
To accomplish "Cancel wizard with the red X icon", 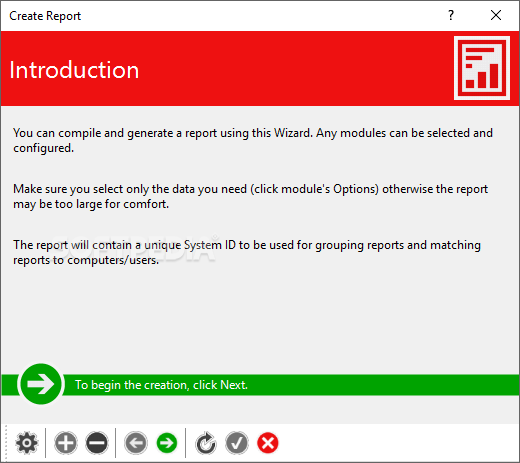I will tap(268, 443).
